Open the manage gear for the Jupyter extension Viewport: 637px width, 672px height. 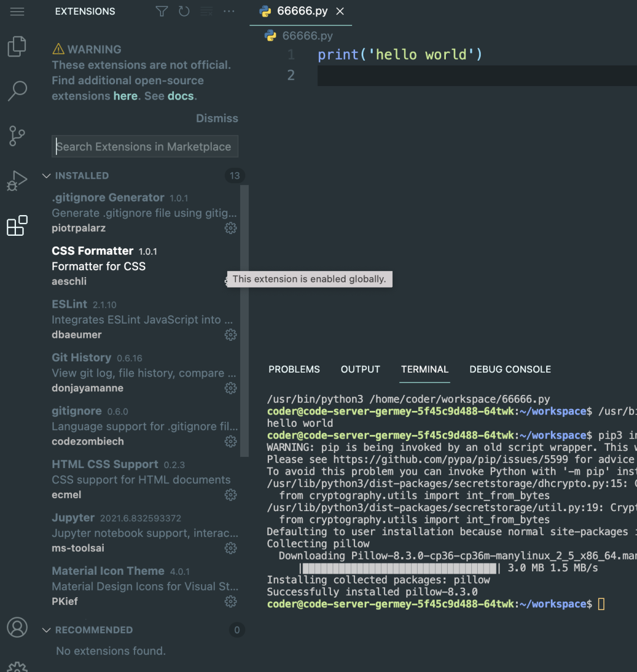click(231, 548)
